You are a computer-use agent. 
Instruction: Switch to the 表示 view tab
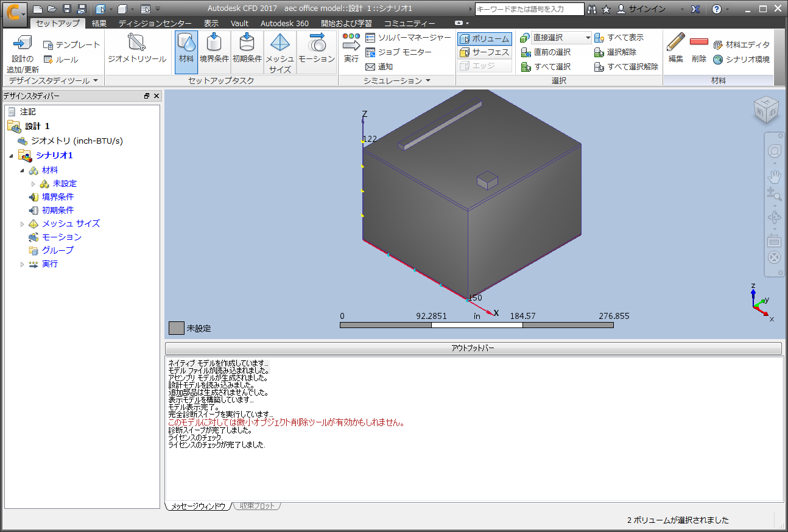[211, 23]
